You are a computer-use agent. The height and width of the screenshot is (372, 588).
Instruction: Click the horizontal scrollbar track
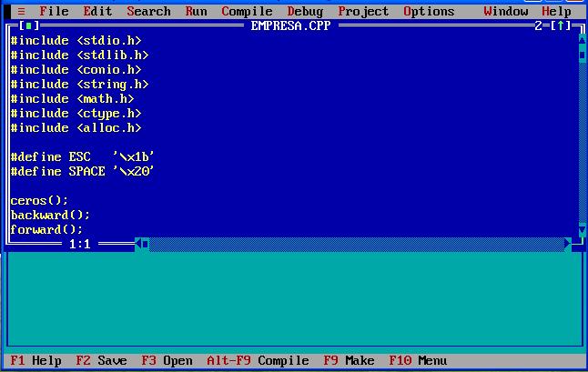tap(357, 244)
